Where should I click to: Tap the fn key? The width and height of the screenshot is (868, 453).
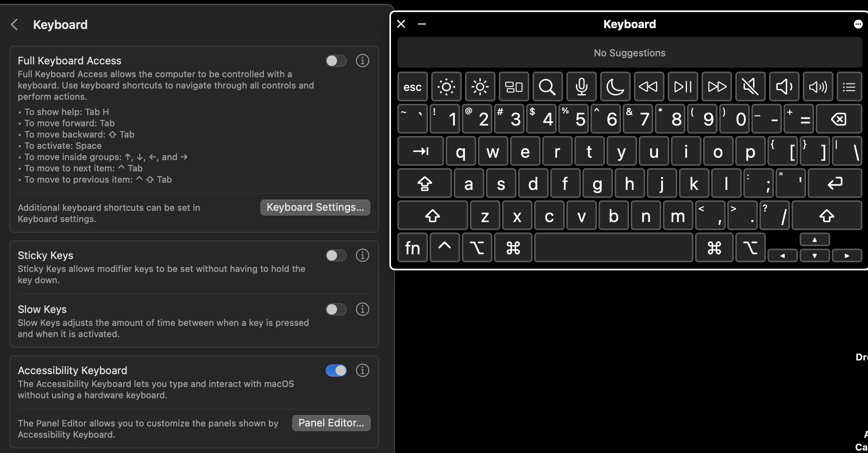[x=413, y=247]
